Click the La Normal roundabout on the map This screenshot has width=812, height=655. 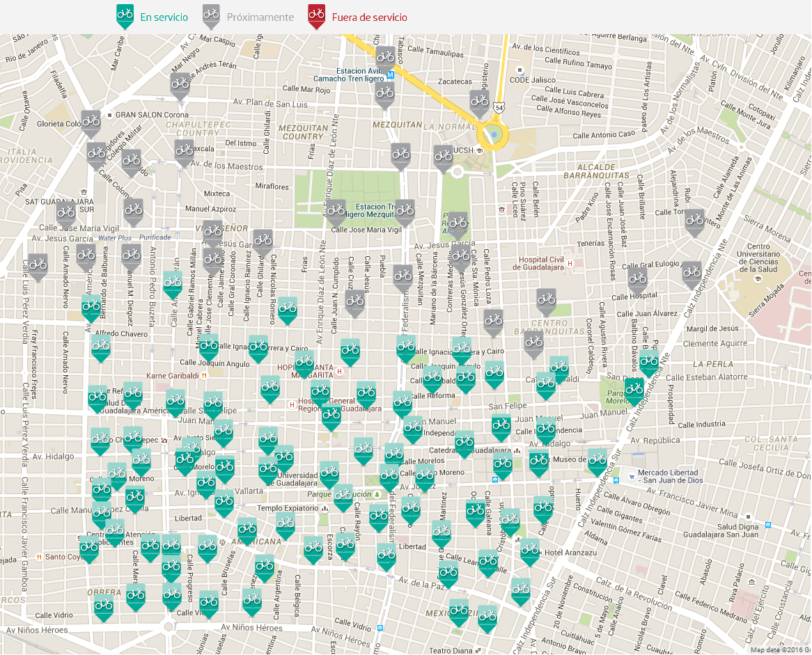tap(494, 134)
